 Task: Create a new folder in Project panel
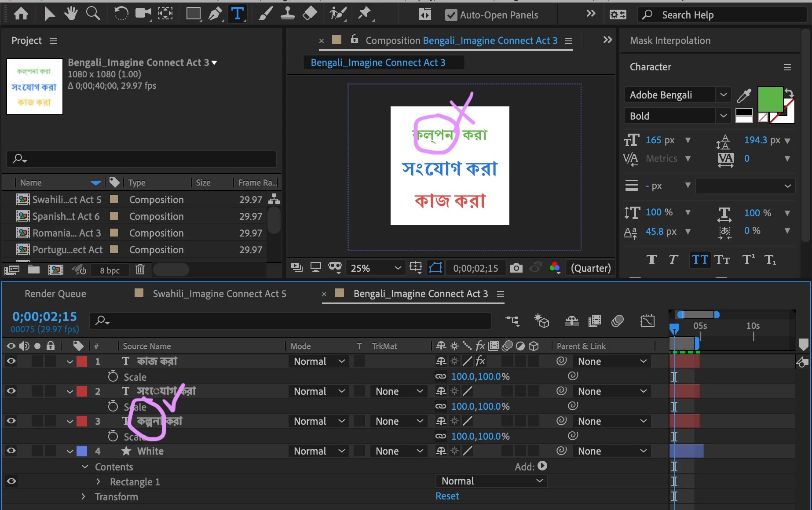[34, 270]
